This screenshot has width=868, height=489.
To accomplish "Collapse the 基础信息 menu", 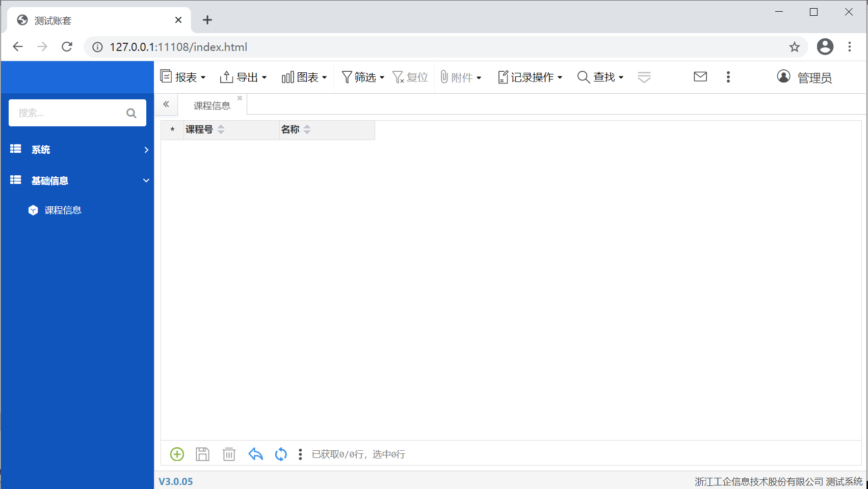I will [x=77, y=180].
